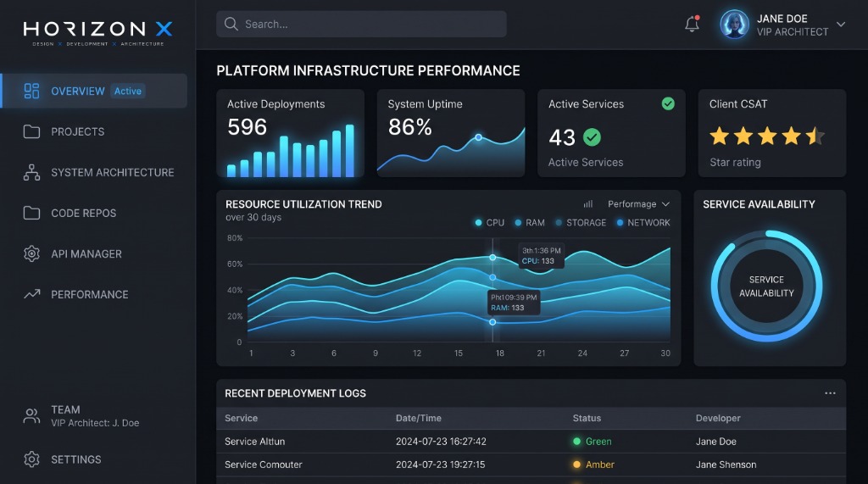The width and height of the screenshot is (868, 484).
Task: Toggle NETWORK series in legend
Action: (x=643, y=223)
